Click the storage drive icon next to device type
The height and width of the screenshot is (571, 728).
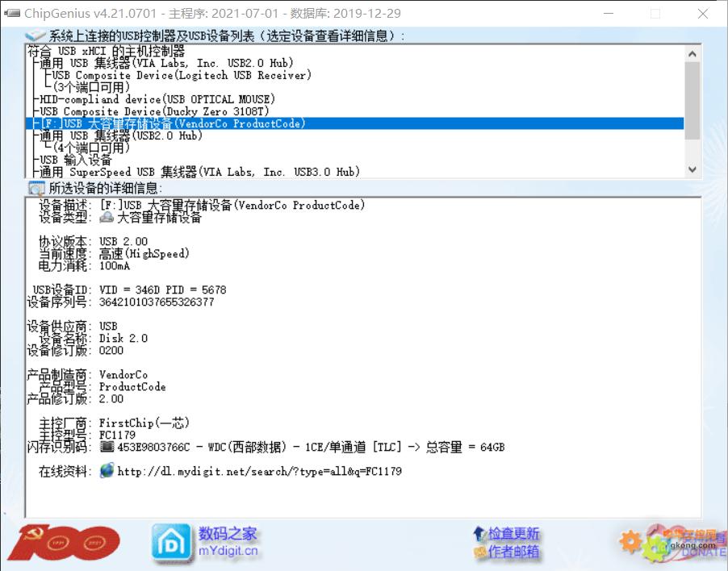(x=107, y=217)
